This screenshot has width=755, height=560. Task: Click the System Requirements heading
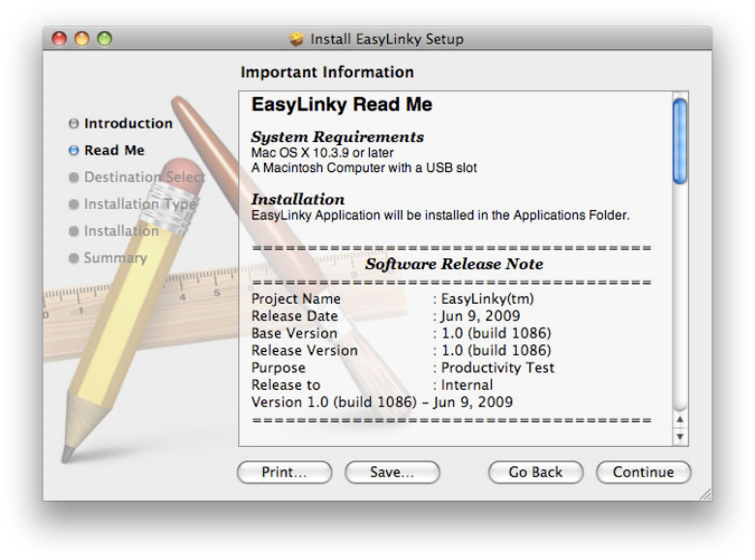point(337,136)
